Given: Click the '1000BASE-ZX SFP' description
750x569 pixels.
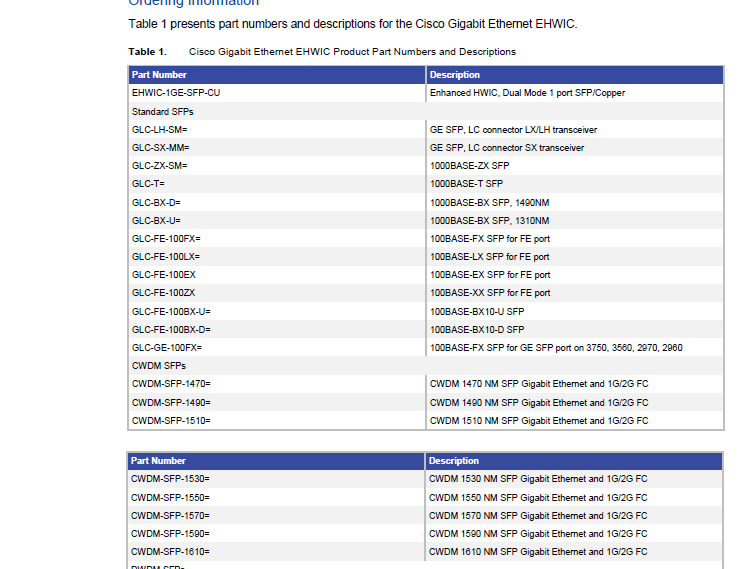Looking at the screenshot, I should point(469,166).
